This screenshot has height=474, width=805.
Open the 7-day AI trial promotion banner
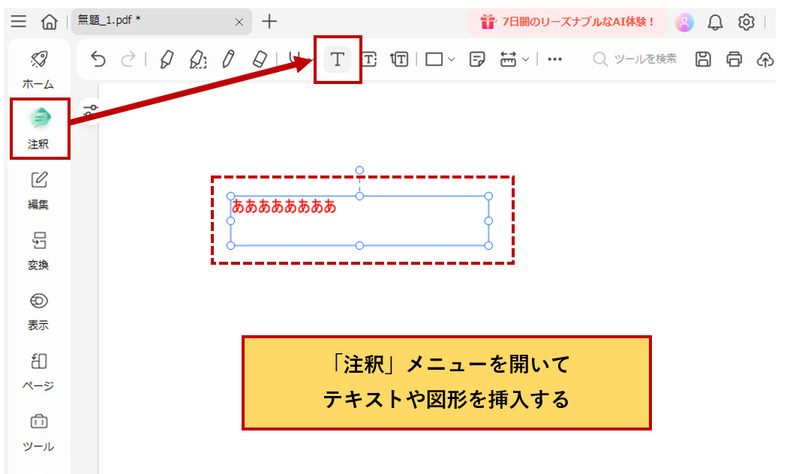[567, 22]
